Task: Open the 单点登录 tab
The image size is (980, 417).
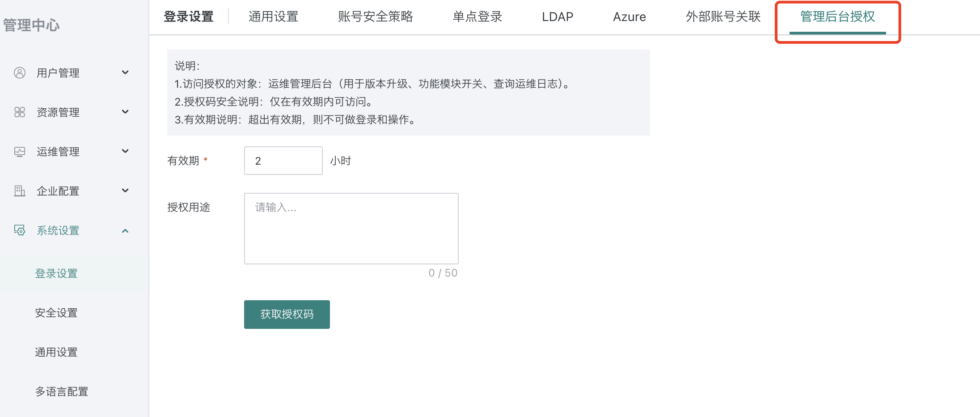Action: pos(477,16)
